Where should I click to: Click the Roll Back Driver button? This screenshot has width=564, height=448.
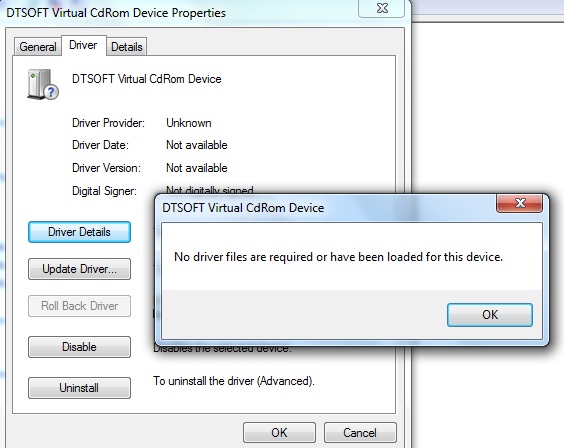(x=79, y=306)
